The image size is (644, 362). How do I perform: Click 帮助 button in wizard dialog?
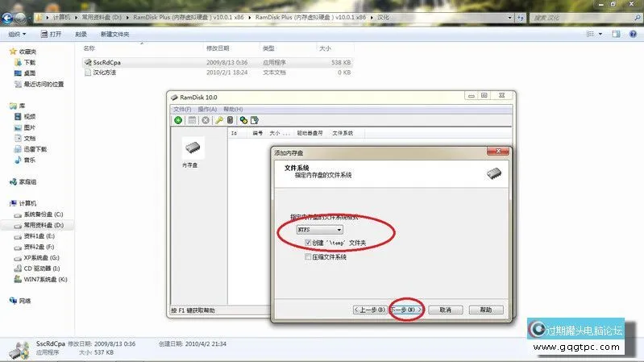pos(486,310)
